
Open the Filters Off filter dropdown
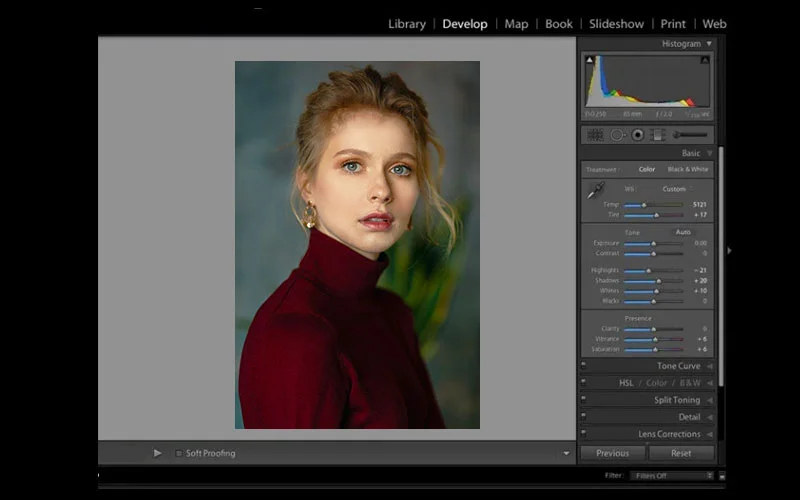[x=672, y=476]
